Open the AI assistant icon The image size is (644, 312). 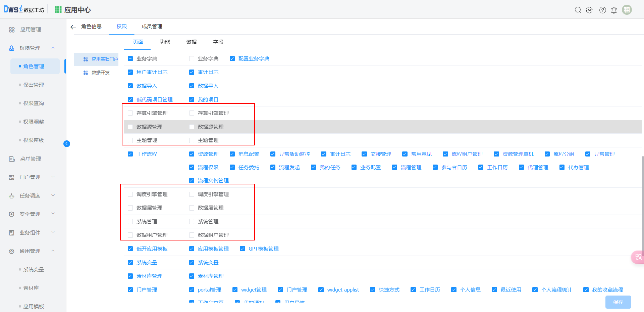pos(589,10)
